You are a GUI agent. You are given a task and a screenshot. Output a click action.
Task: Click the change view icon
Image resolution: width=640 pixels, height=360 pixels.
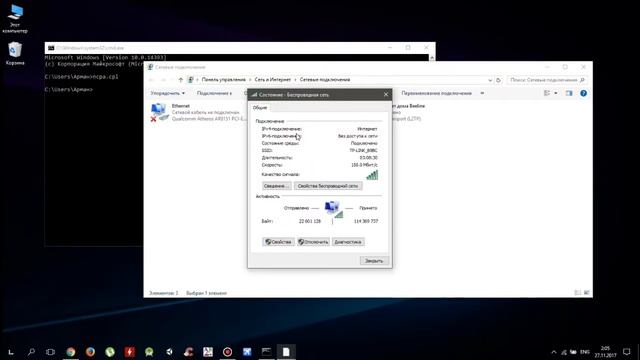click(x=547, y=93)
